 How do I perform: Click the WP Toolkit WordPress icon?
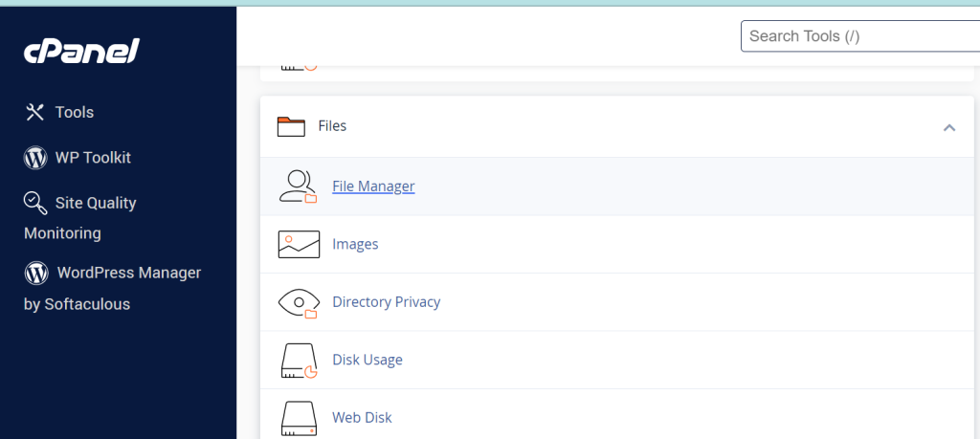tap(35, 158)
